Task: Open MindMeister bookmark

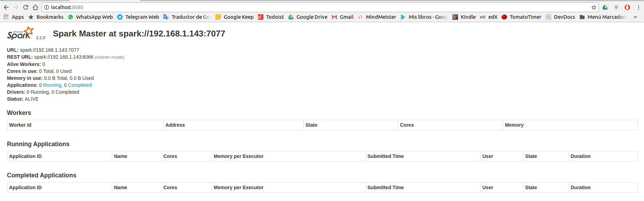Action: pos(377,17)
